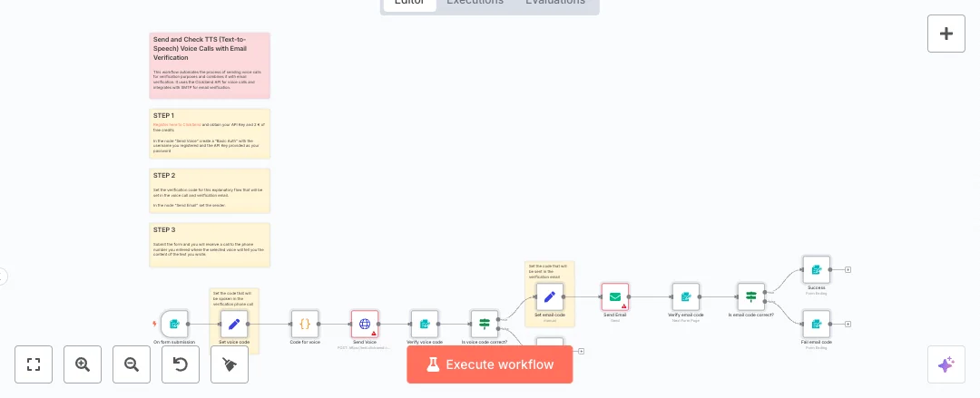Image resolution: width=980 pixels, height=398 pixels.
Task: Tidy up the workflow with broom icon
Action: coord(230,364)
